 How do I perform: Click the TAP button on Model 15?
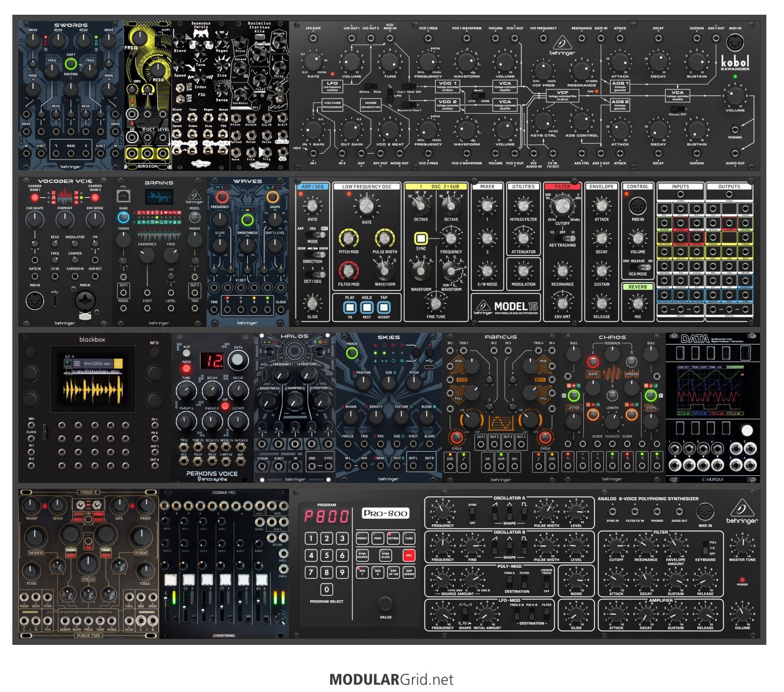[384, 307]
